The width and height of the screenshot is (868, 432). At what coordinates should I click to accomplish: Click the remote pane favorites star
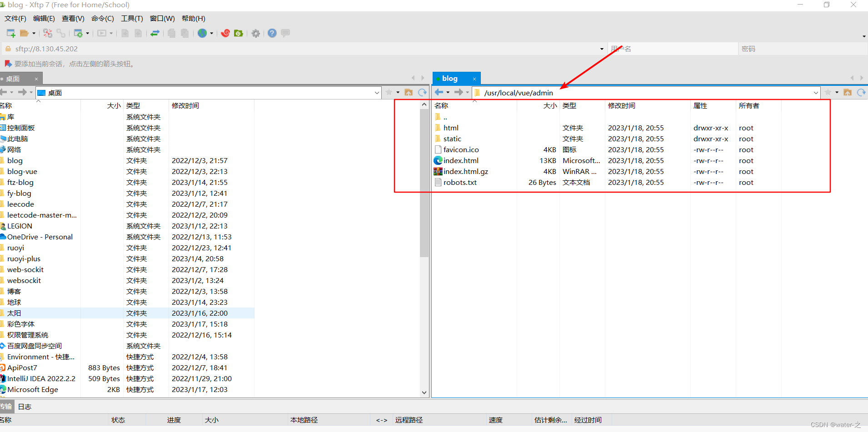coord(828,92)
